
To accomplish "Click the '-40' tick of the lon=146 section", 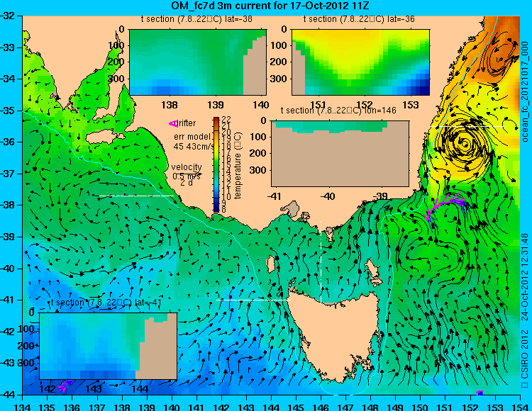I will tap(328, 196).
